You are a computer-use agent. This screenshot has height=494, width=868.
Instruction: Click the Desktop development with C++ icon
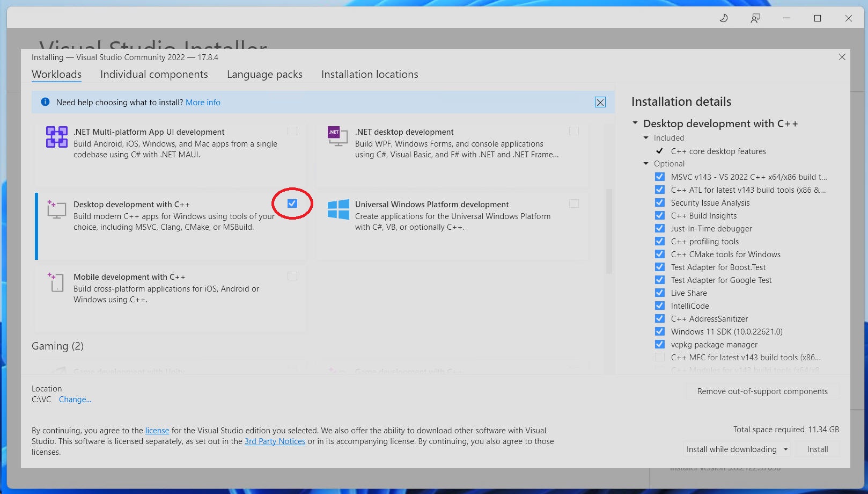pyautogui.click(x=56, y=209)
